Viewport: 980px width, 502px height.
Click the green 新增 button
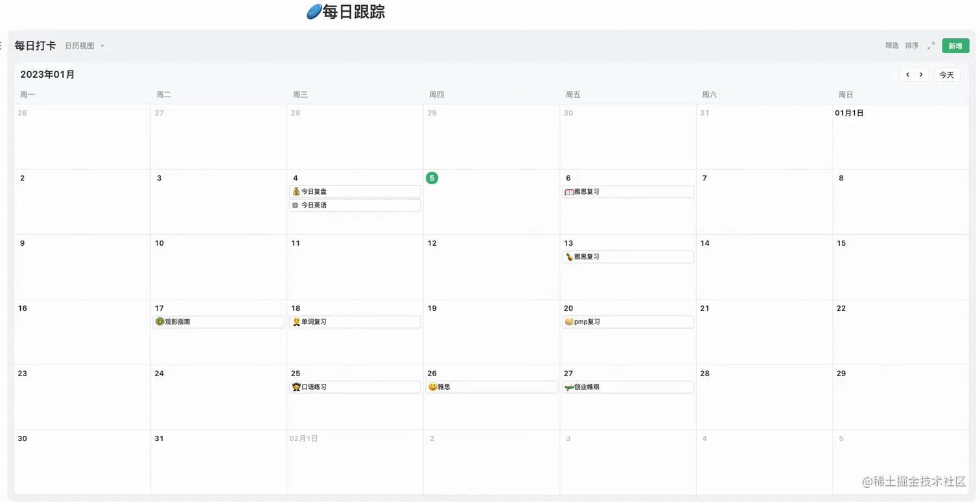955,45
